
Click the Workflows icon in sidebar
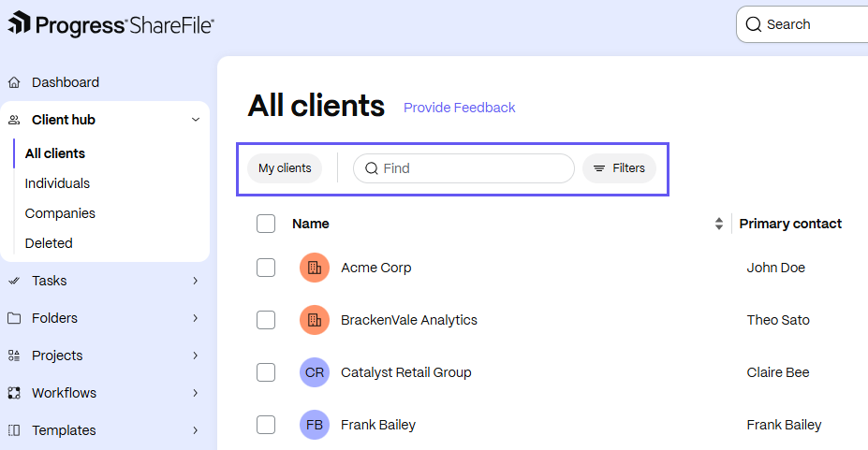(x=14, y=393)
